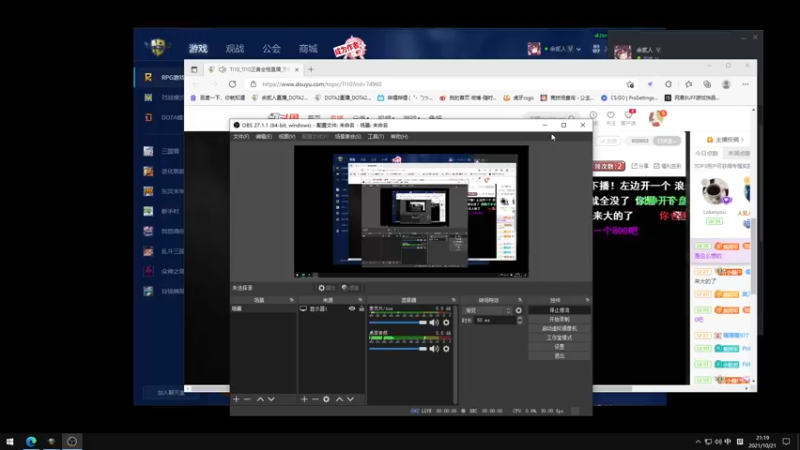Image resolution: width=800 pixels, height=450 pixels.
Task: Open Edge collections icon
Action: [x=707, y=84]
